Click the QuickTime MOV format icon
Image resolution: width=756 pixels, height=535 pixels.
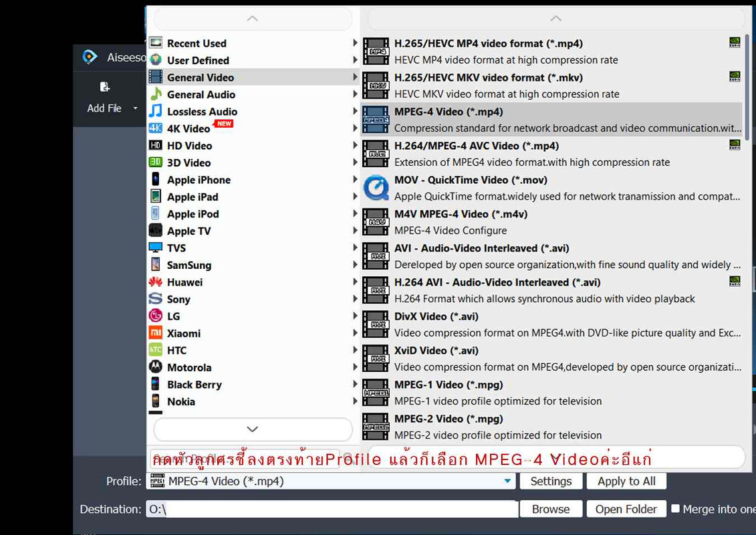(376, 188)
